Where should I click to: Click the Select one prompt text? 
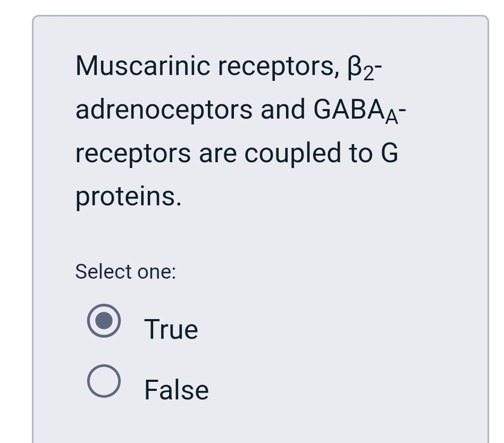pos(125,272)
